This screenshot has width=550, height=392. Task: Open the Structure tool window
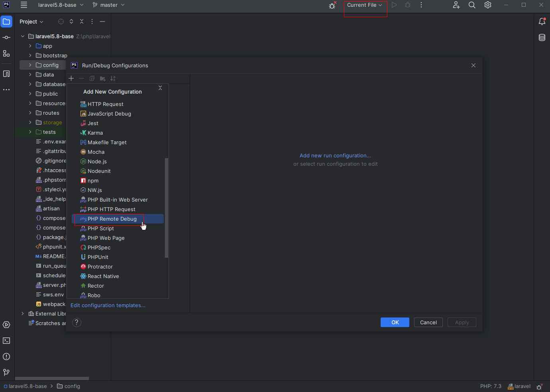(6, 53)
